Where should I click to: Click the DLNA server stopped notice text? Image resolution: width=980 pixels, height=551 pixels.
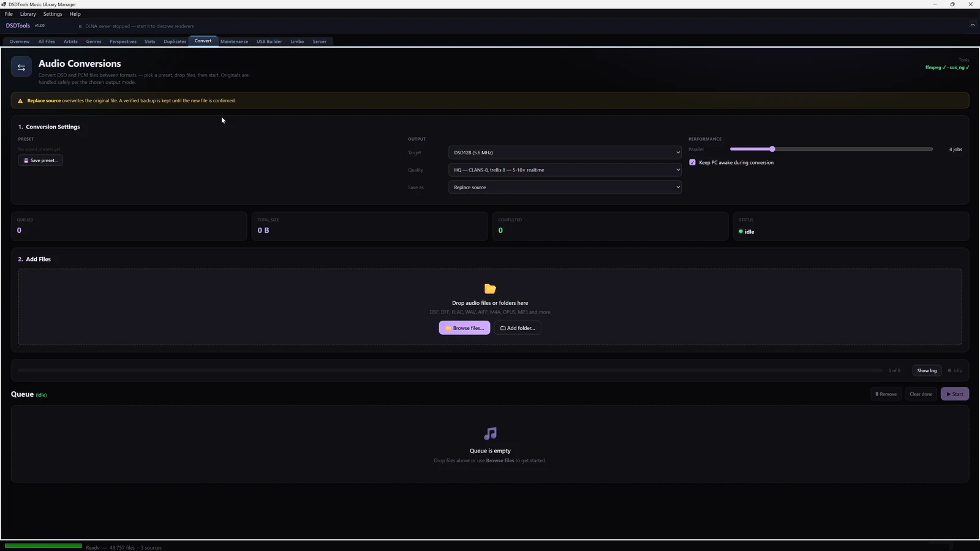140,26
